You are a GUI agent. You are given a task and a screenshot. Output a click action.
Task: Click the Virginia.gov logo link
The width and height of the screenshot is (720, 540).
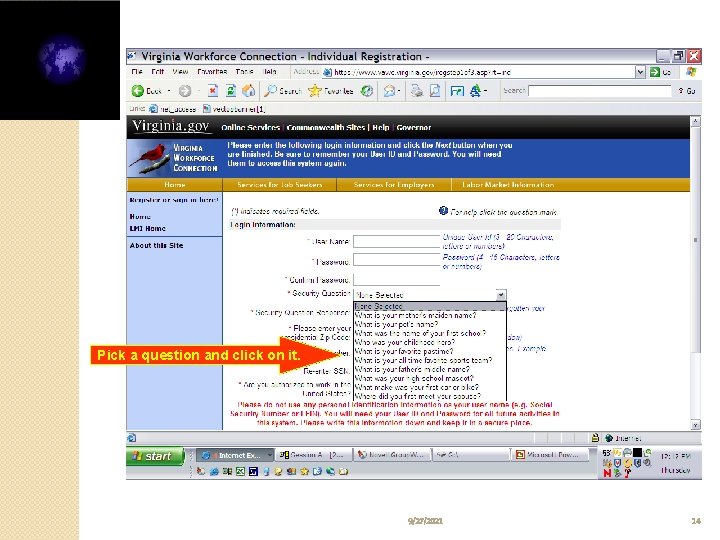171,126
